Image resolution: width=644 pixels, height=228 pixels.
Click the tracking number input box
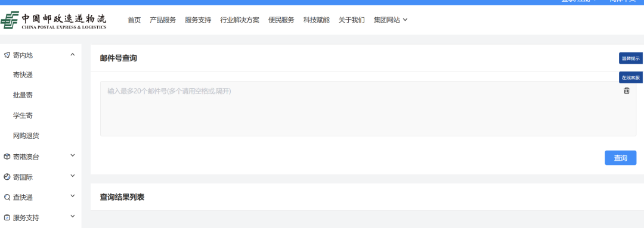368,109
